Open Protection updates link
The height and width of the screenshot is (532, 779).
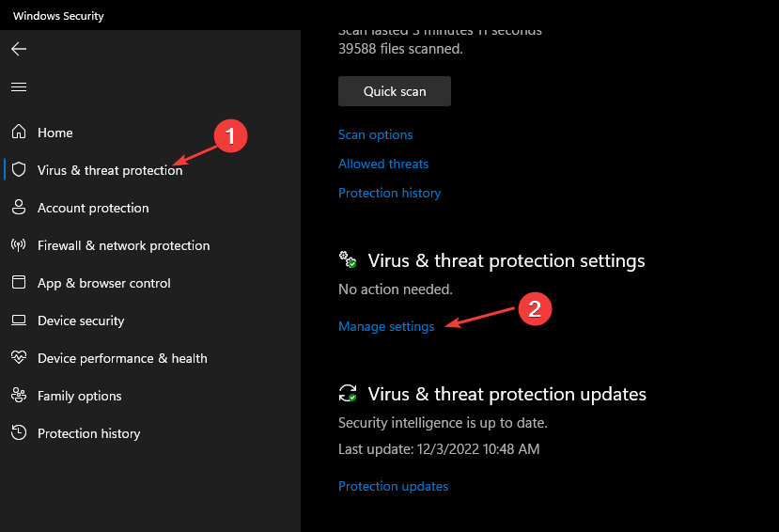point(393,486)
